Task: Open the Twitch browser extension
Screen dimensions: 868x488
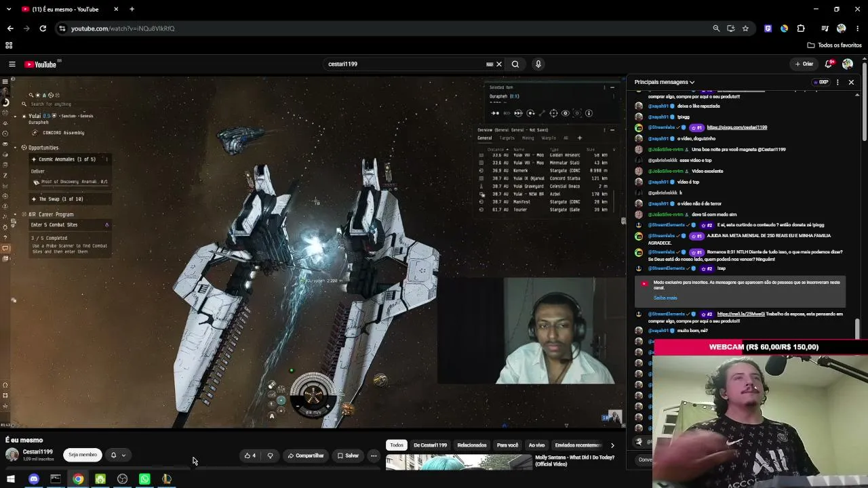Action: [x=768, y=28]
